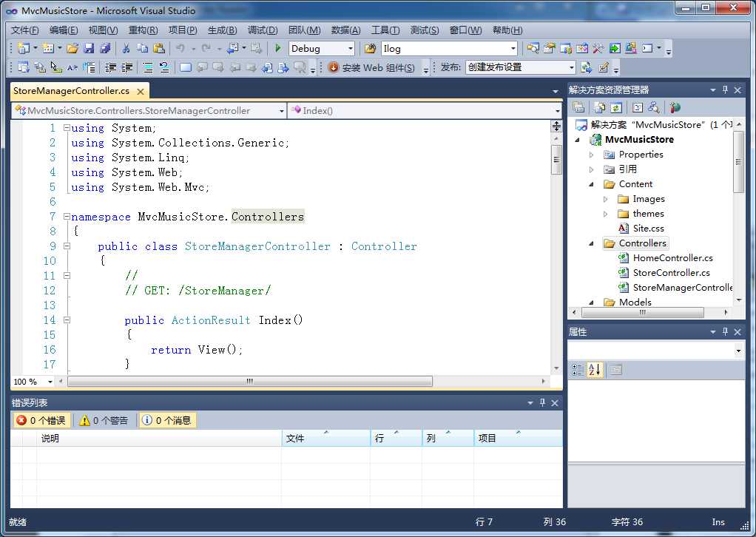Image resolution: width=756 pixels, height=537 pixels.
Task: Open Toolbox hammer-wrench icon
Action: [598, 48]
